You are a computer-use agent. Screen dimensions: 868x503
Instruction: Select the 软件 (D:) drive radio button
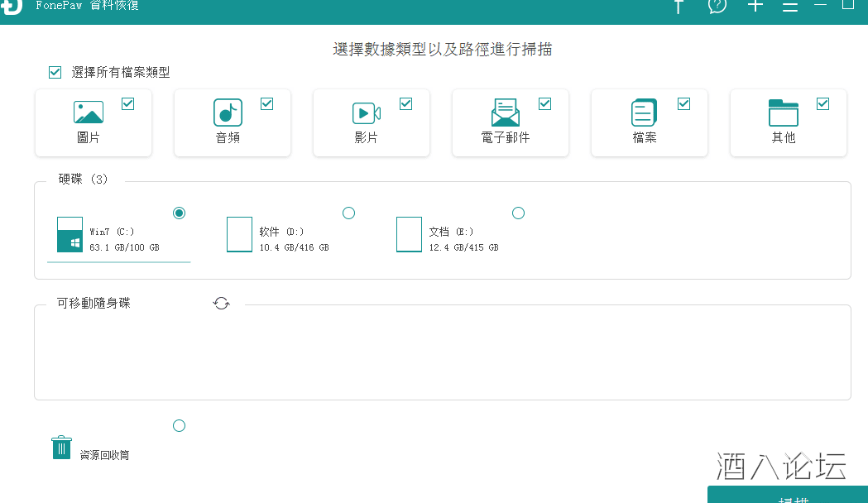[x=348, y=213]
